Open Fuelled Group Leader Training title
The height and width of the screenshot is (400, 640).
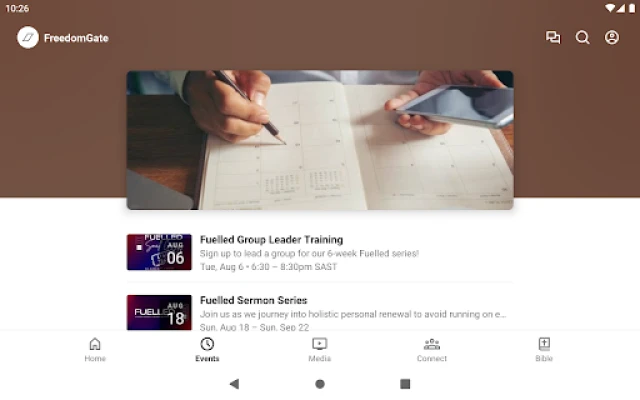click(271, 240)
